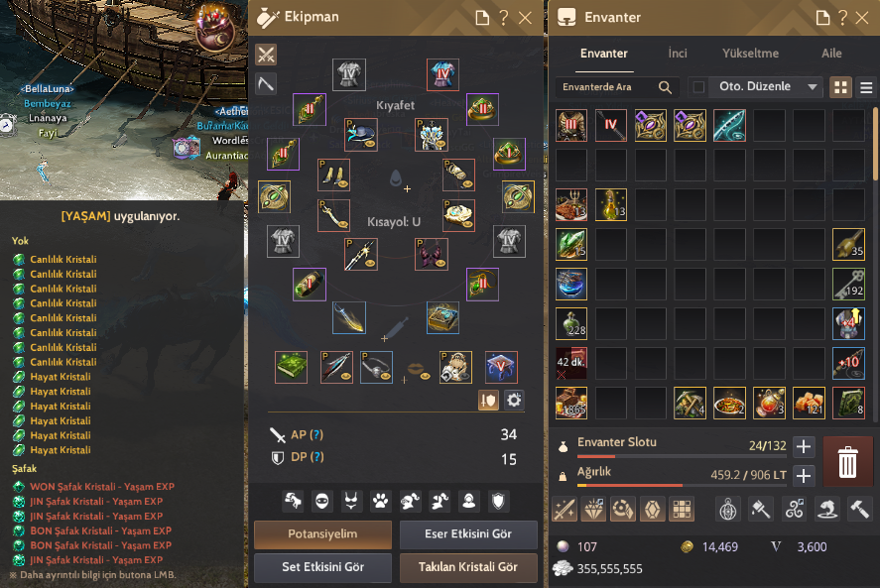
Task: Click the hammer icon in inventory toolbar
Action: pyautogui.click(x=859, y=509)
